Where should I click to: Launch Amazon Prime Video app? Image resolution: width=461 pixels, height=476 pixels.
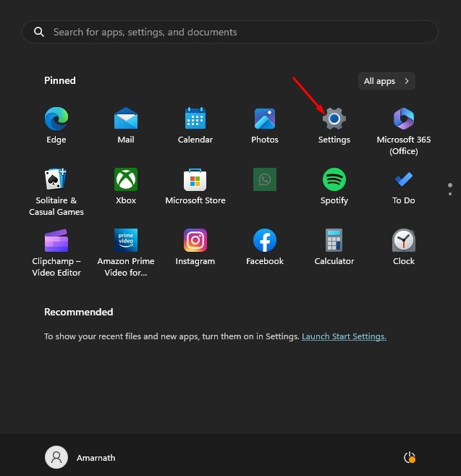tap(126, 240)
